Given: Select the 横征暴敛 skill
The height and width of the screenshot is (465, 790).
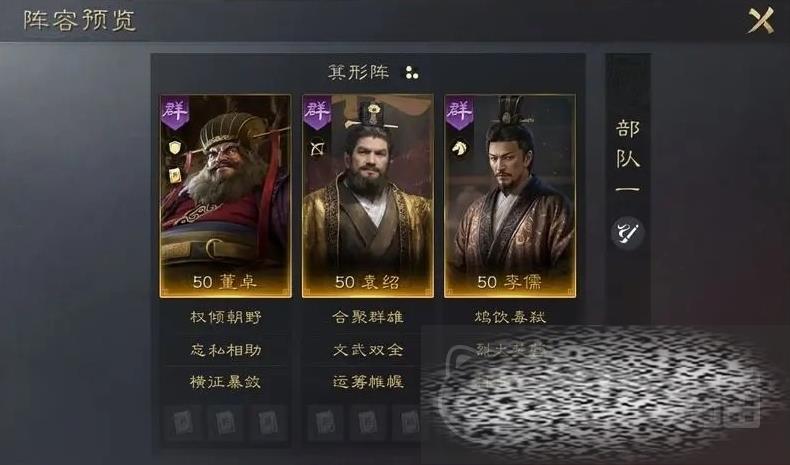Looking at the screenshot, I should click(225, 382).
